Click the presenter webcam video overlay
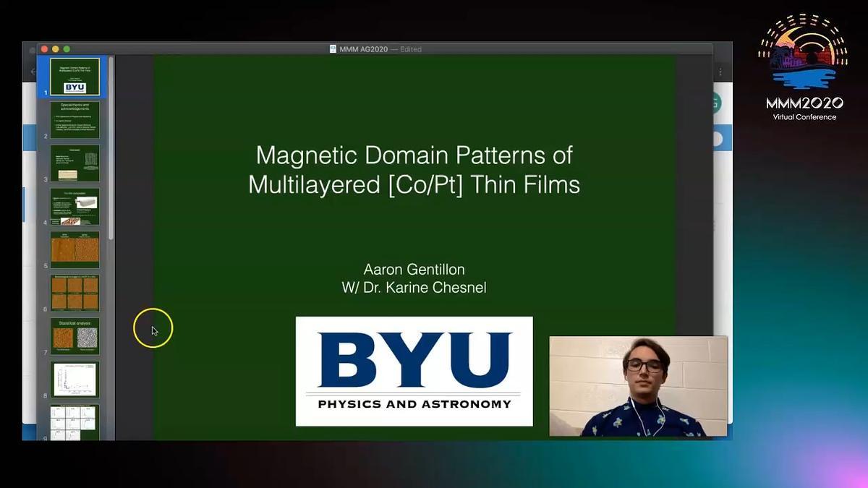 pyautogui.click(x=638, y=386)
